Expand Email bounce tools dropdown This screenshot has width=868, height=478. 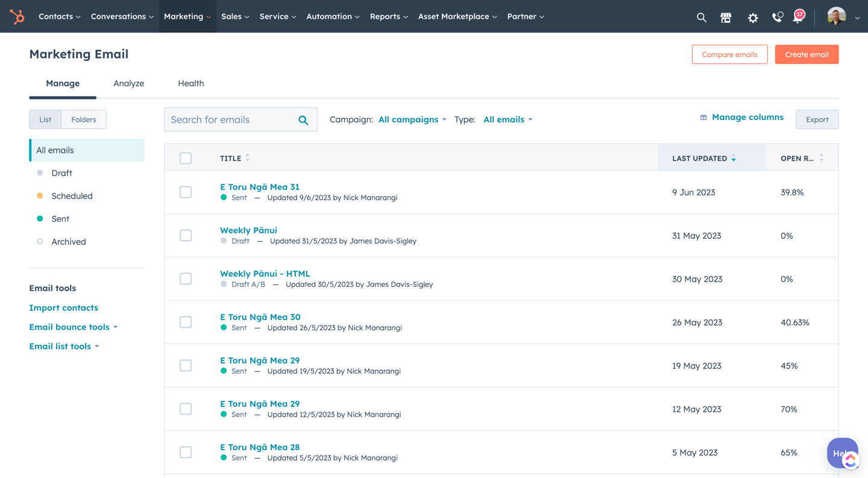click(74, 327)
